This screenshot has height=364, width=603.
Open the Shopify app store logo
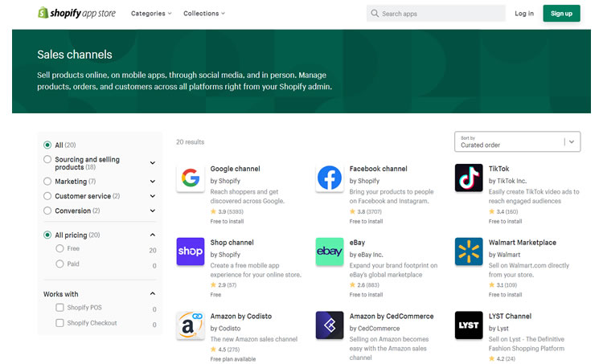coord(76,13)
